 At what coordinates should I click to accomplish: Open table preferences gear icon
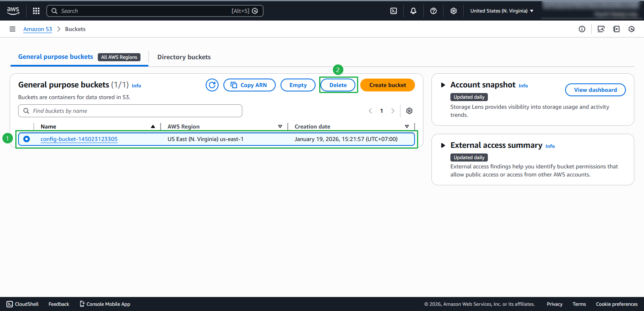(x=409, y=111)
